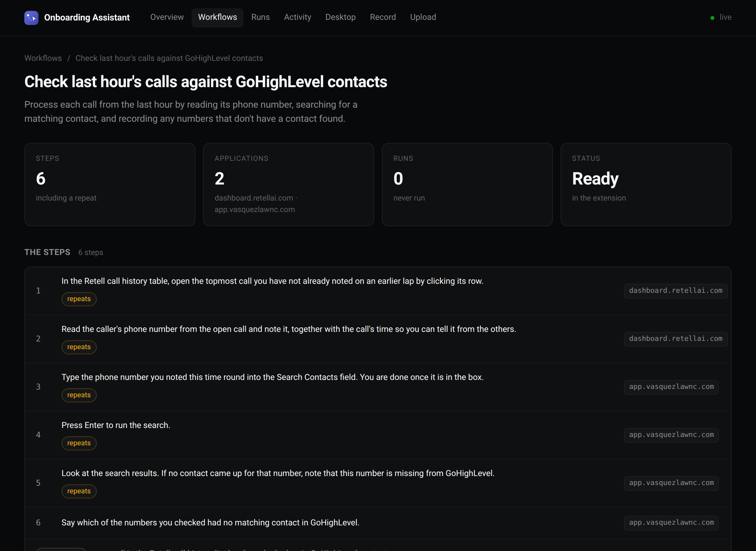
Task: Open the Overview tab
Action: click(167, 17)
